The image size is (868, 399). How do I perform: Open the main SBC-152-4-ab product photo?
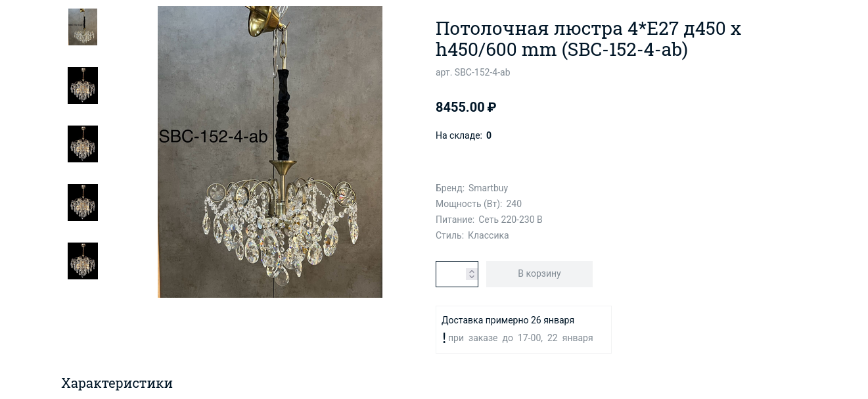[270, 152]
